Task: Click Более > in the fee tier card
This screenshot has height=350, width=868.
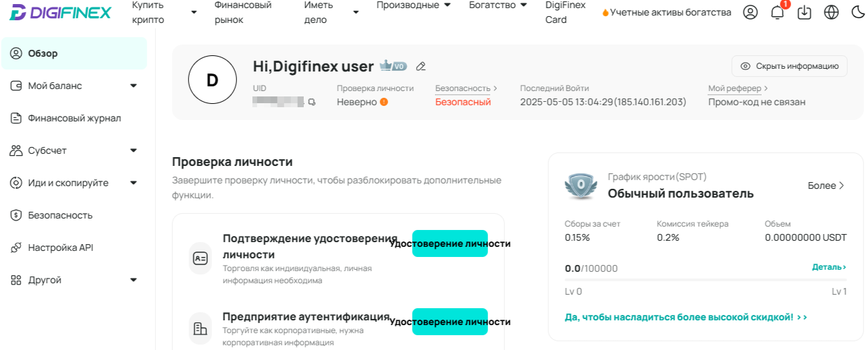Action: pos(826,185)
